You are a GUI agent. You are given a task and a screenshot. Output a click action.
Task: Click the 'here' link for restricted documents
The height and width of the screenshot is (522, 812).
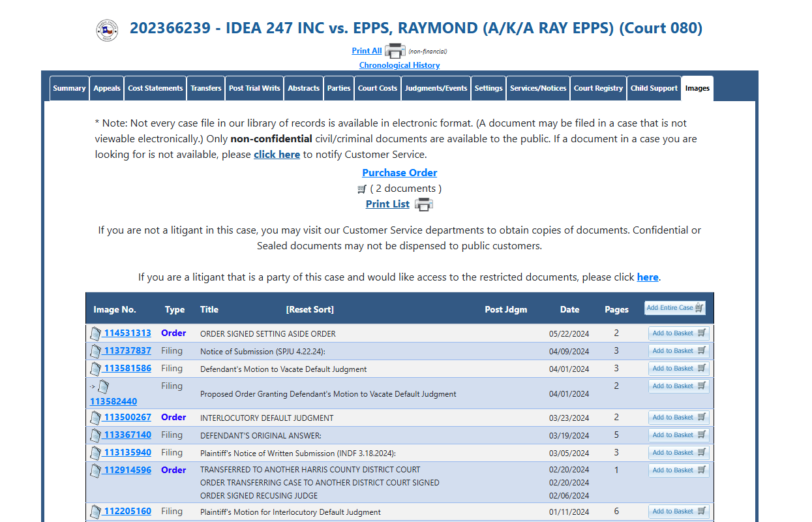648,277
